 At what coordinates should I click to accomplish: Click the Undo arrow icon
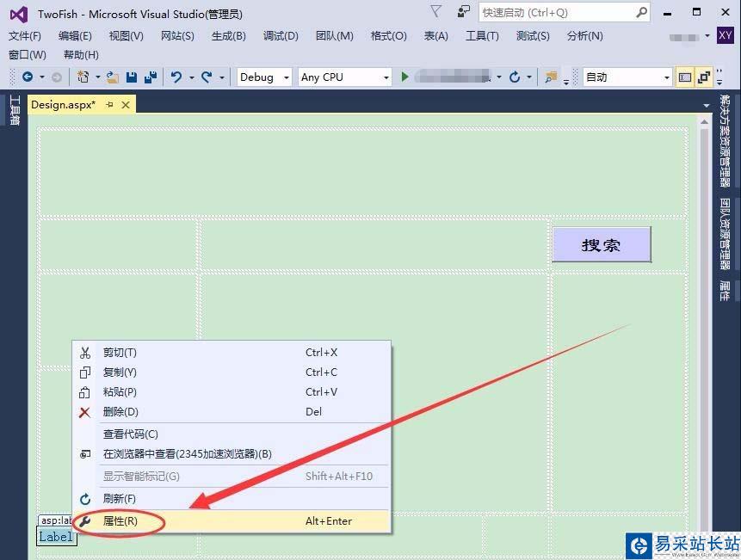pos(176,77)
